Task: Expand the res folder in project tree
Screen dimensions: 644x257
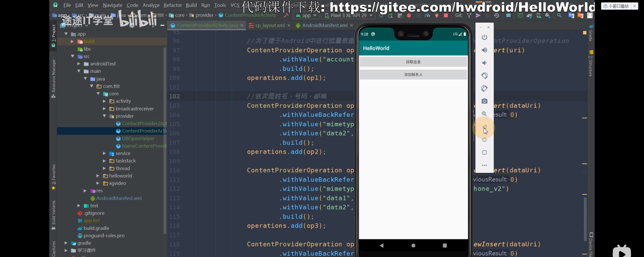Action: coord(86,191)
